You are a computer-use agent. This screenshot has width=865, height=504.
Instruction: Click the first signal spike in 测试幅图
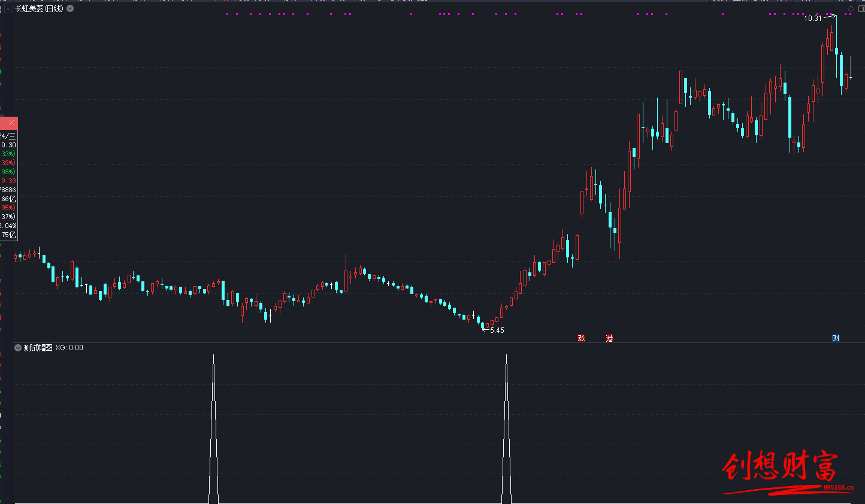pos(213,429)
